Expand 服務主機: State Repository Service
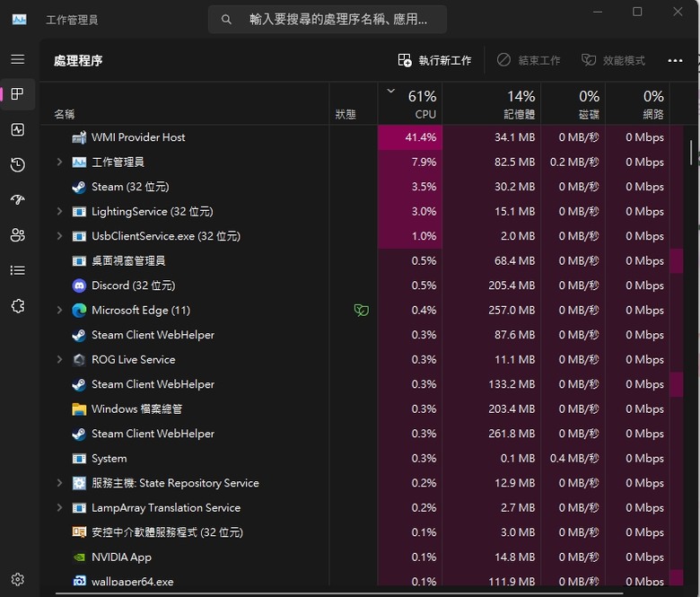The image size is (700, 597). [x=59, y=483]
